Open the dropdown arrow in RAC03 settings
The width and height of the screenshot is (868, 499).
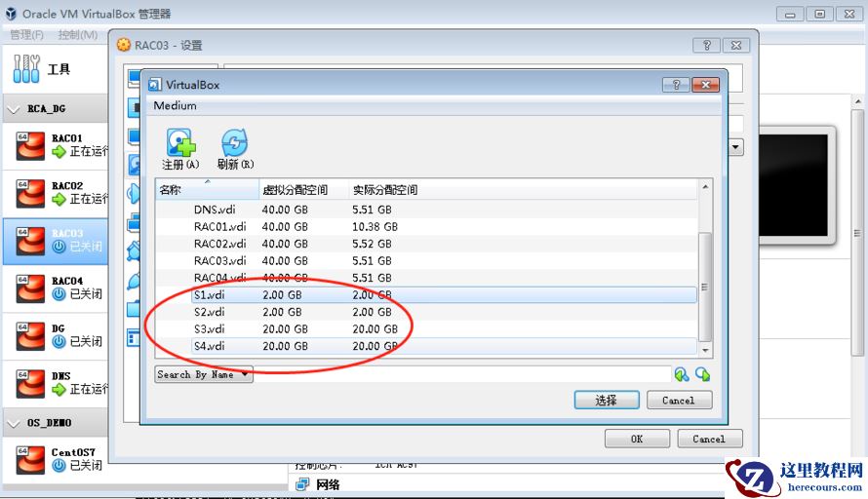(735, 147)
